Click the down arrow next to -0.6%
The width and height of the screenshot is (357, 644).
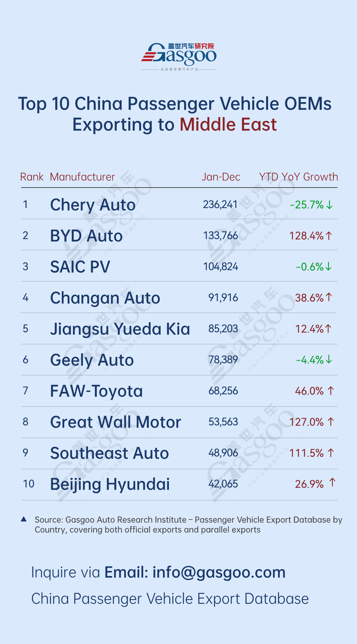[x=328, y=267]
